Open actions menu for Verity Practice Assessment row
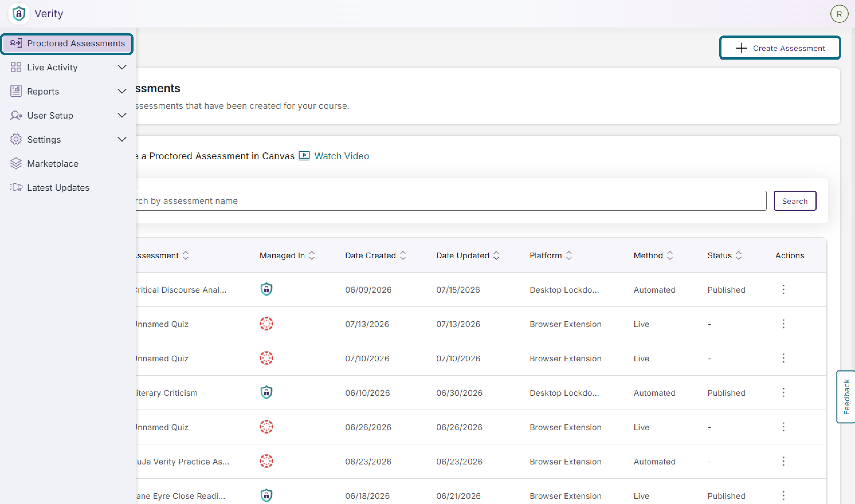 pos(783,461)
